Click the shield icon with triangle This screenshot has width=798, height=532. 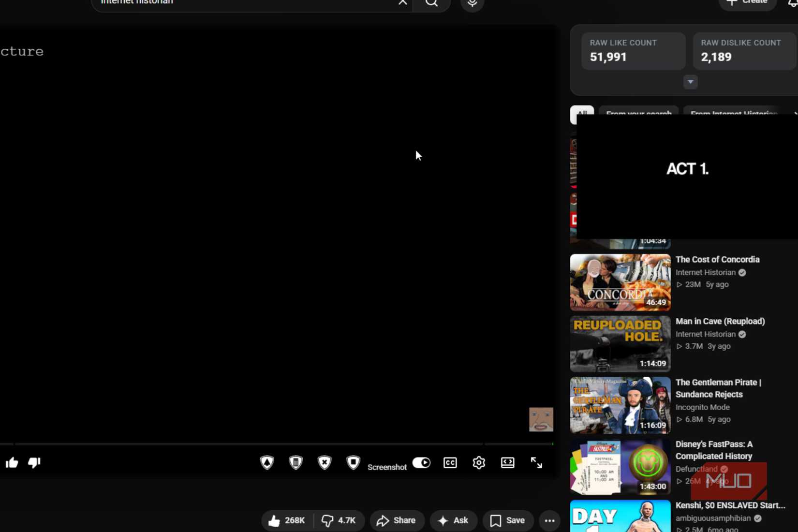point(267,463)
